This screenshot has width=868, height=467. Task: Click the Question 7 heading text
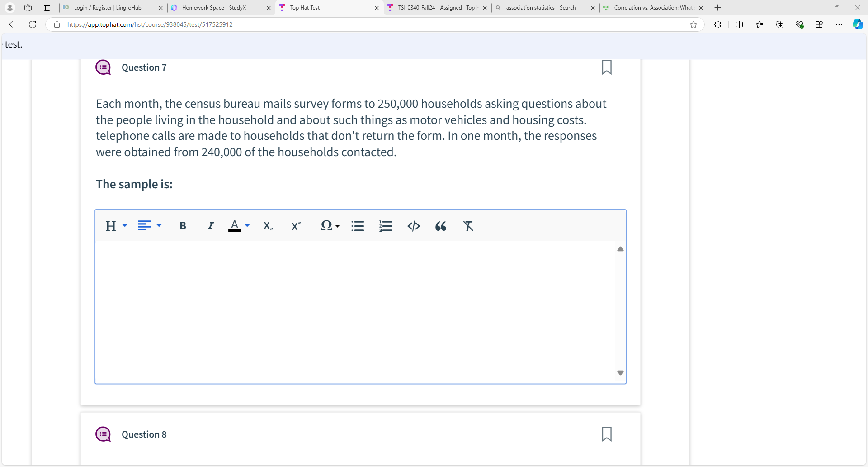(x=144, y=67)
